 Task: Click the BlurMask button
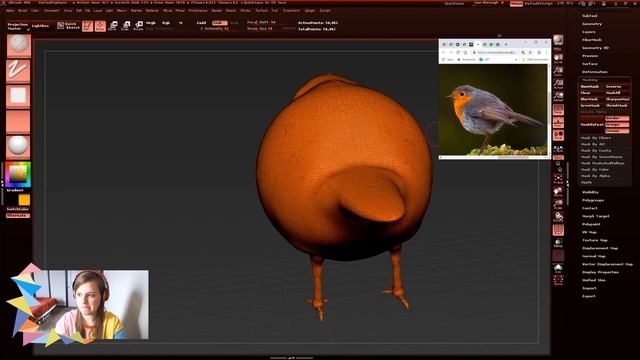click(x=591, y=99)
